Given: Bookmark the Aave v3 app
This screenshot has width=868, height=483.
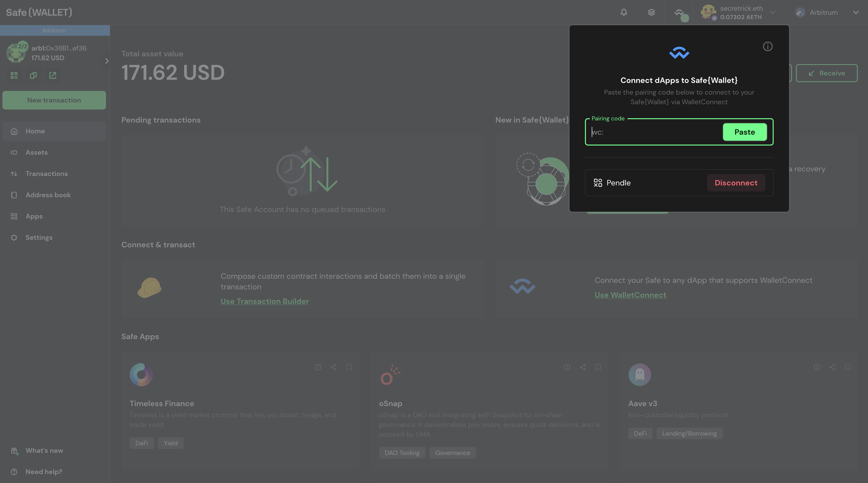Looking at the screenshot, I should [847, 367].
